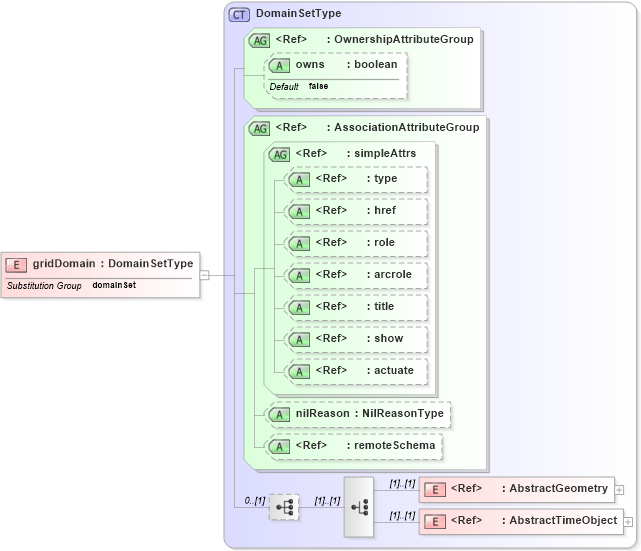Image resolution: width=641 pixels, height=551 pixels.
Task: Click the ': title' attribute reference text
Action: (380, 307)
